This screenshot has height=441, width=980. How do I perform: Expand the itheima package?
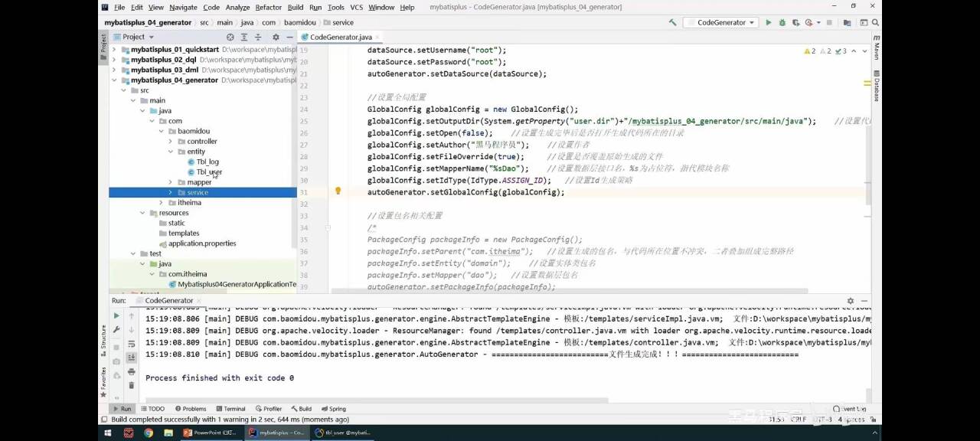(162, 203)
